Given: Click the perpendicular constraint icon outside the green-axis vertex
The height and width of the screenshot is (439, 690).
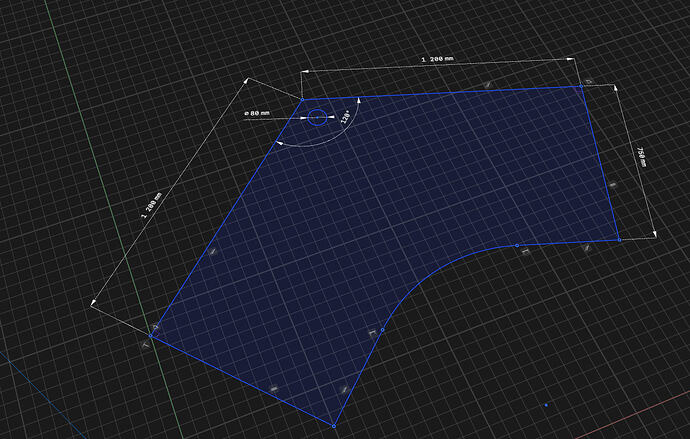Looking at the screenshot, I should click(x=146, y=345).
